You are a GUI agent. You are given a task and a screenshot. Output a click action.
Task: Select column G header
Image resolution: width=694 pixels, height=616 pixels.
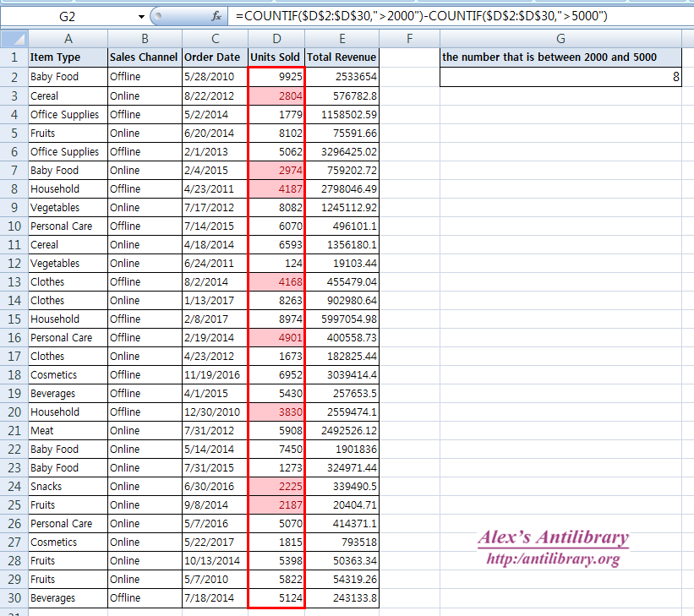point(560,38)
